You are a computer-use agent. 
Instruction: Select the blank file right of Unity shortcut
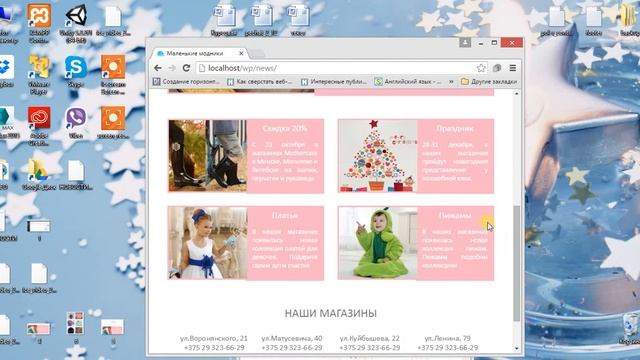tap(113, 21)
